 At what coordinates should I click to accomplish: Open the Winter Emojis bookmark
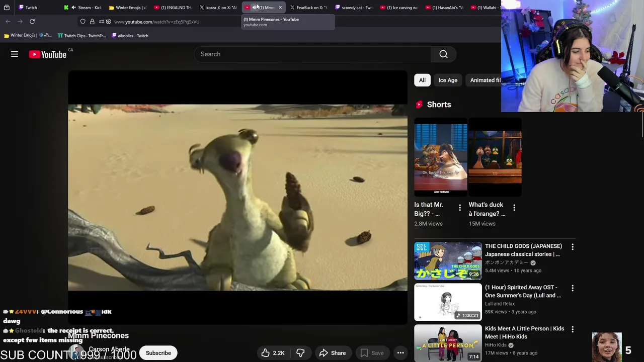[x=28, y=36]
